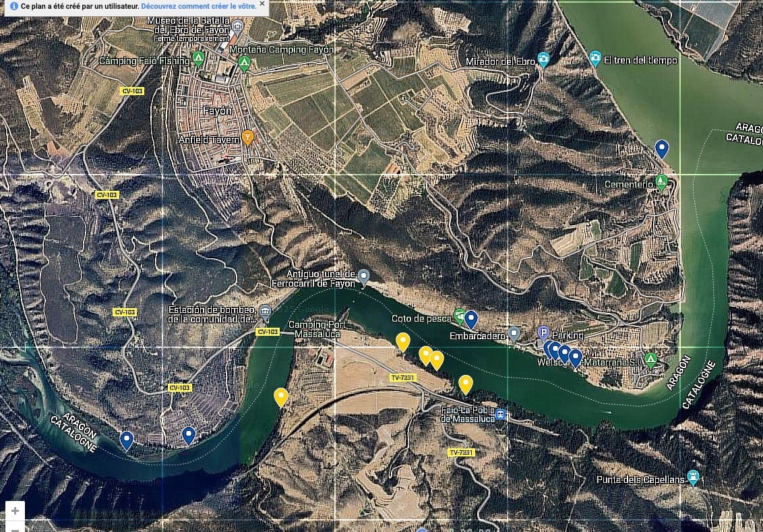
Task: Close the user-created map notification banner
Action: pyautogui.click(x=263, y=5)
